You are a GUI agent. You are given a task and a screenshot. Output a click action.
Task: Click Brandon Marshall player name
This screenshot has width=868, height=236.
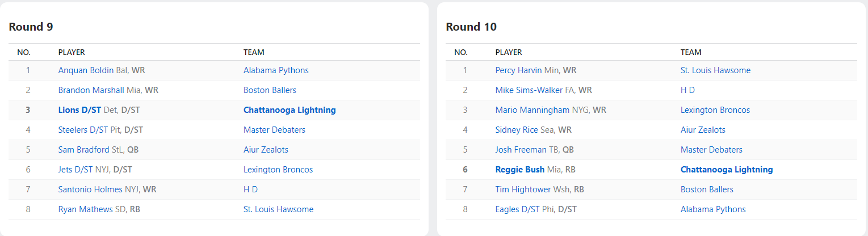[91, 90]
